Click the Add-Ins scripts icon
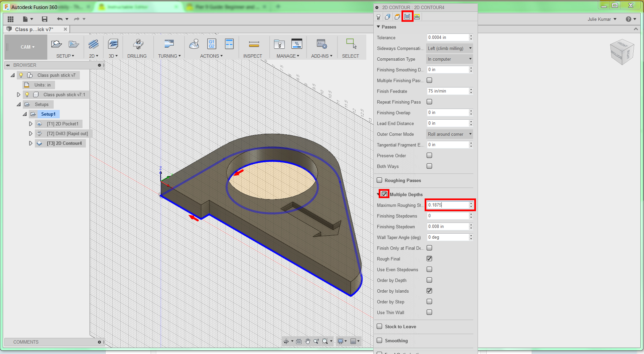Image resolution: width=644 pixels, height=354 pixels. (322, 44)
